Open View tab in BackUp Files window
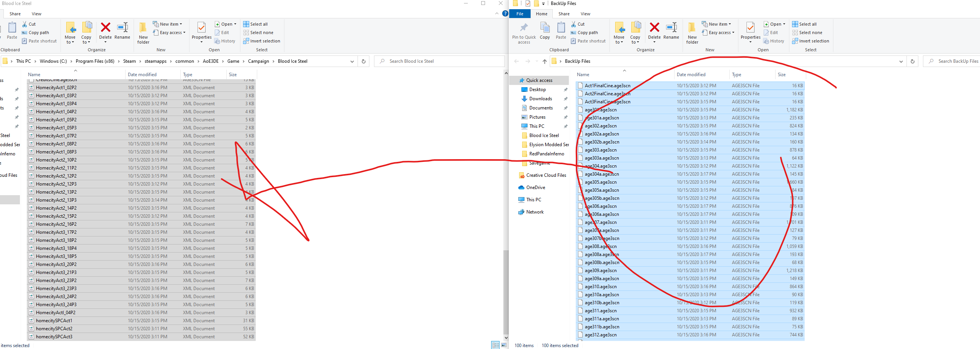Image resolution: width=980 pixels, height=349 pixels. click(585, 14)
